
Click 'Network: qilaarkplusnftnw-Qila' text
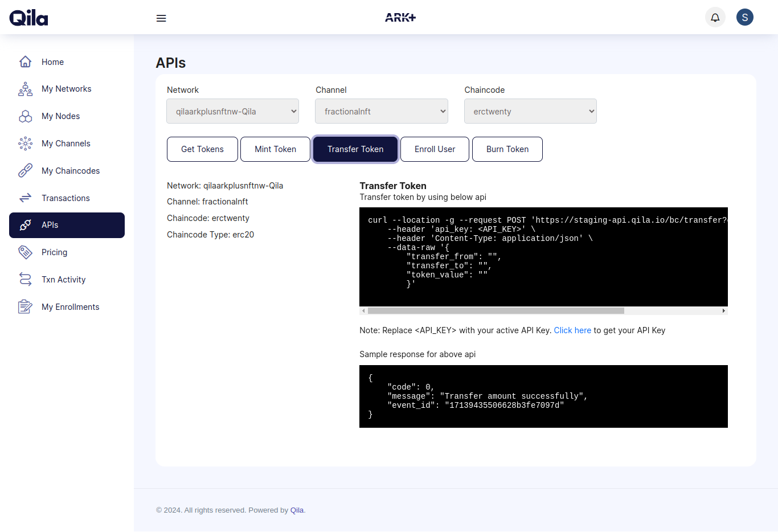pyautogui.click(x=225, y=186)
